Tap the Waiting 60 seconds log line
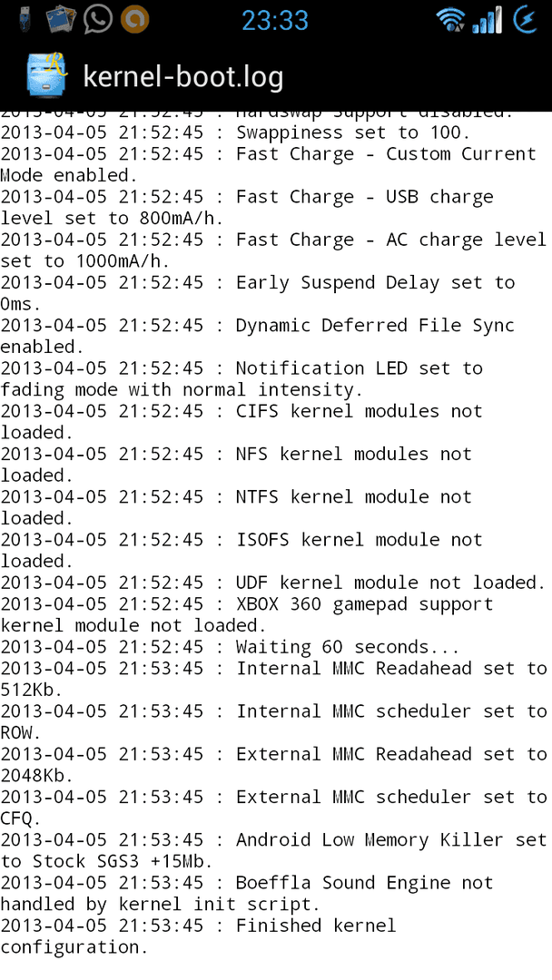This screenshot has width=552, height=980. [x=230, y=647]
